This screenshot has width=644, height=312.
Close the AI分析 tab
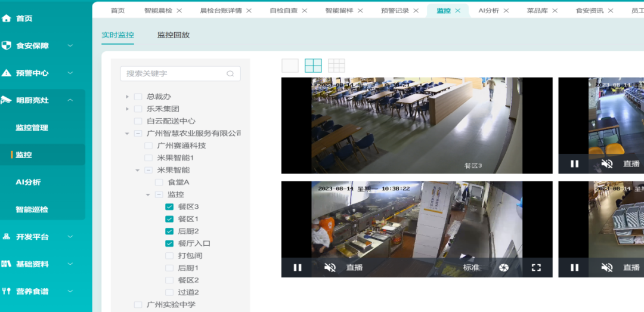(506, 11)
